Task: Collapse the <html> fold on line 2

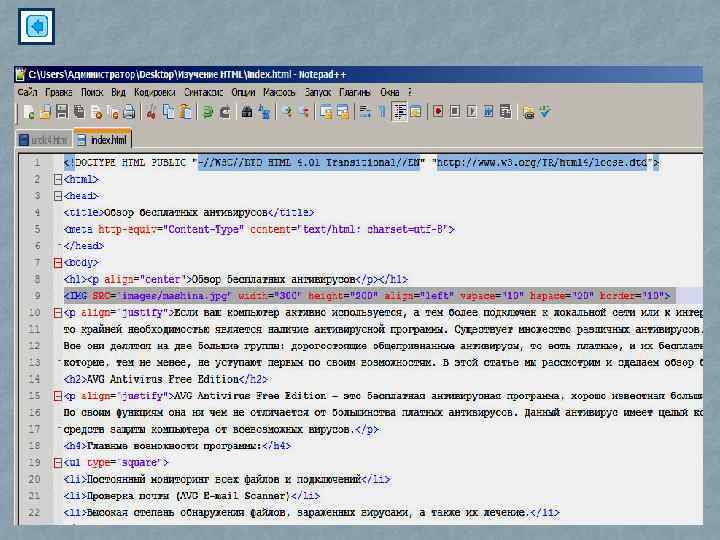Action: coord(58,179)
